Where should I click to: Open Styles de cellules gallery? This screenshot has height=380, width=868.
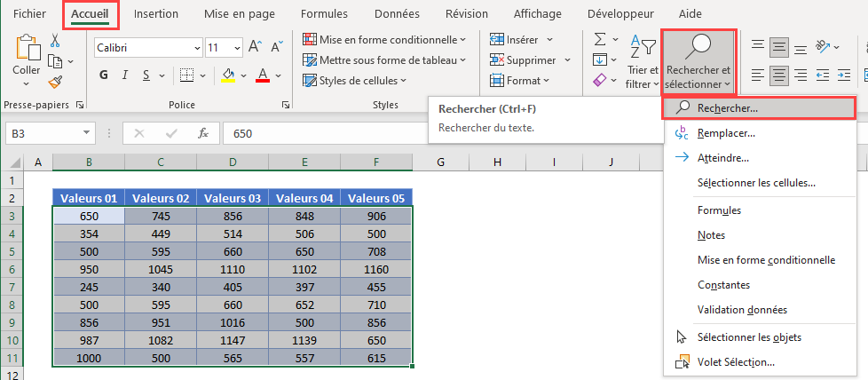pos(354,81)
